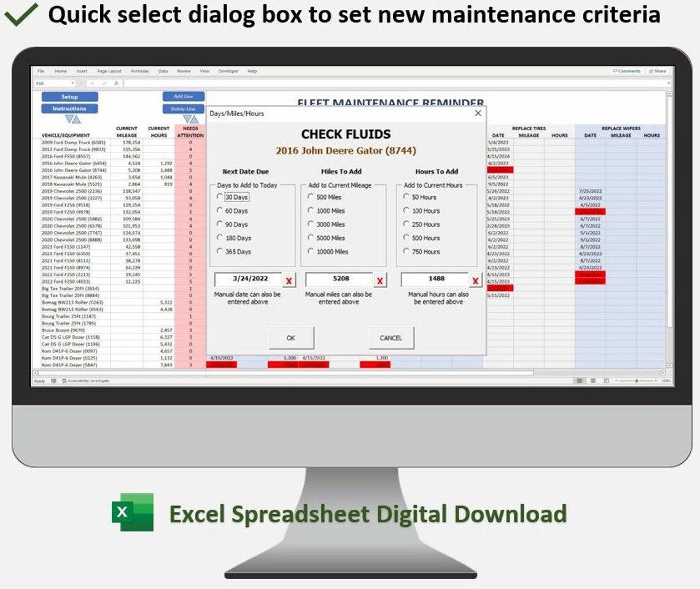Switch to the Developer ribbon tab
Viewport: 700px width, 589px height.
(x=228, y=71)
